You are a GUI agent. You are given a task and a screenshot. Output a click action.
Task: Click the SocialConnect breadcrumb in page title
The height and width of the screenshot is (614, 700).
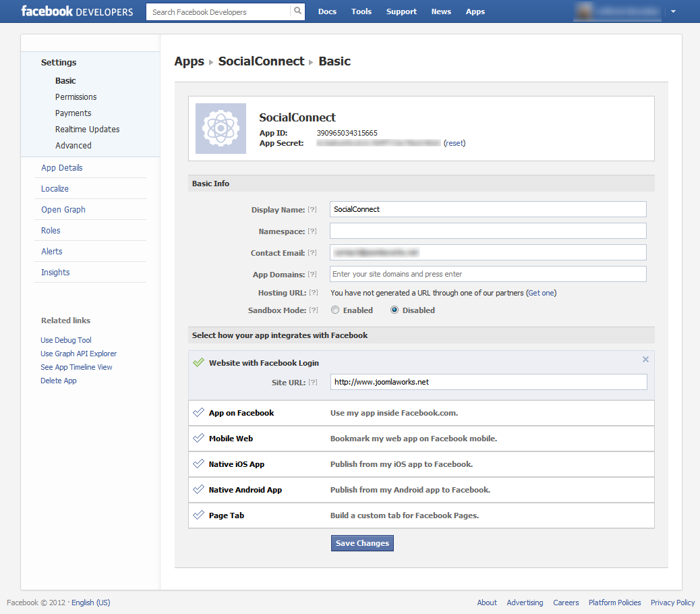coord(261,61)
